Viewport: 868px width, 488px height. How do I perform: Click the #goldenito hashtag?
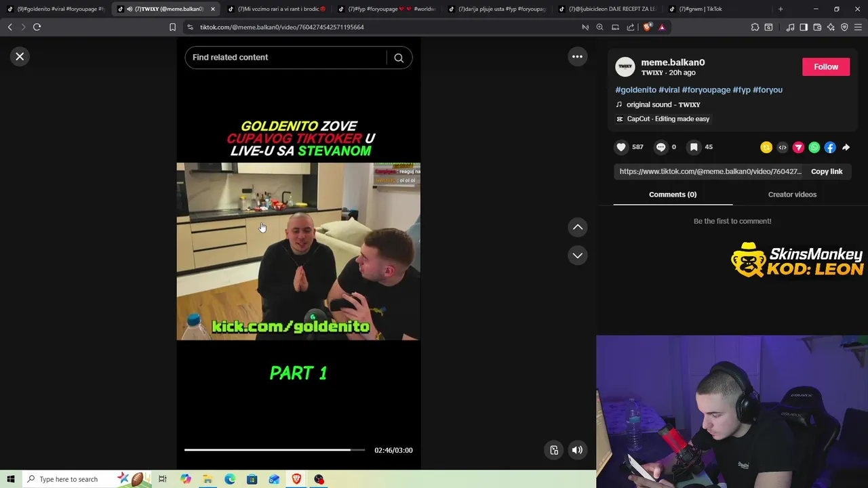635,89
